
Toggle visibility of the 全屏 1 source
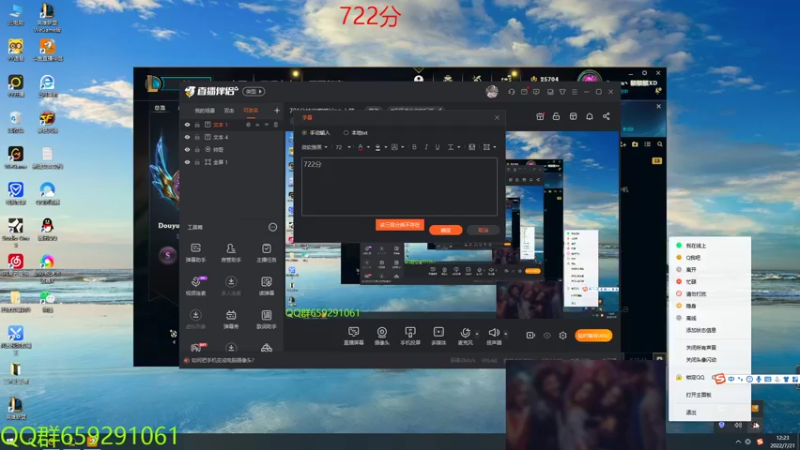coord(187,162)
